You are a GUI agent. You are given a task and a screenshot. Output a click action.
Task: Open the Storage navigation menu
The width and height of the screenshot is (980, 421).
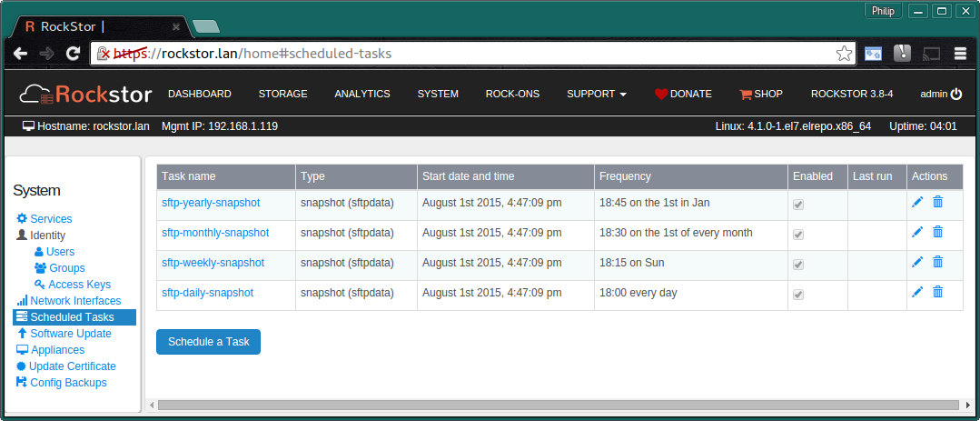click(x=282, y=94)
